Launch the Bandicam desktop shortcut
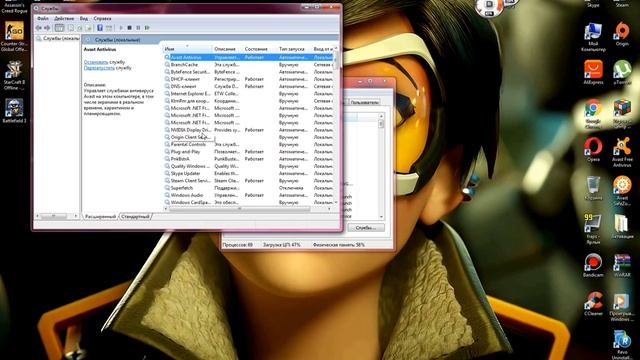The width and height of the screenshot is (640, 360). [593, 265]
